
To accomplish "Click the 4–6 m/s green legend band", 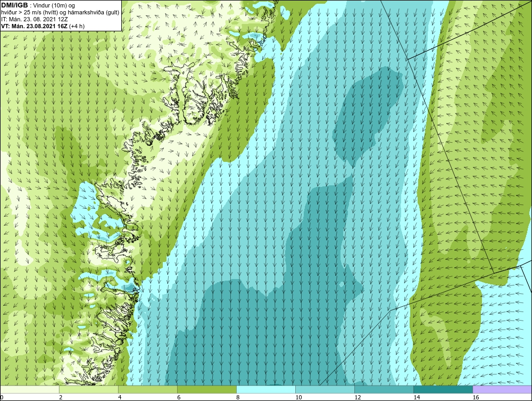I will [x=148, y=389].
